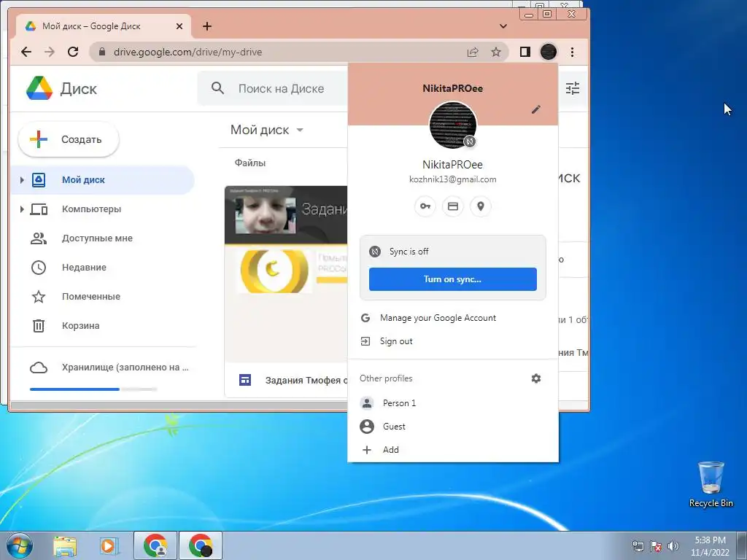Expand the Компьютеры tree arrow

[x=21, y=209]
